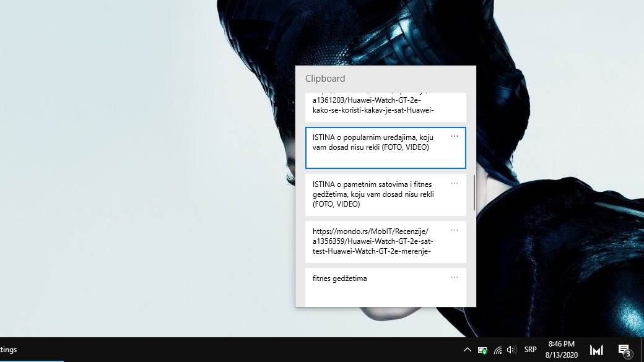Click the volume speaker icon in the tray

point(510,350)
